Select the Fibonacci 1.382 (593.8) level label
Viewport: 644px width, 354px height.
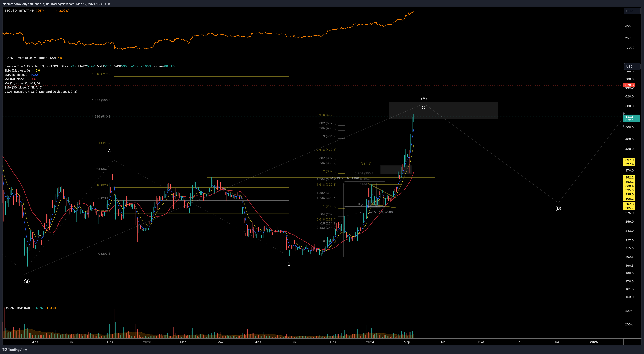coord(101,100)
